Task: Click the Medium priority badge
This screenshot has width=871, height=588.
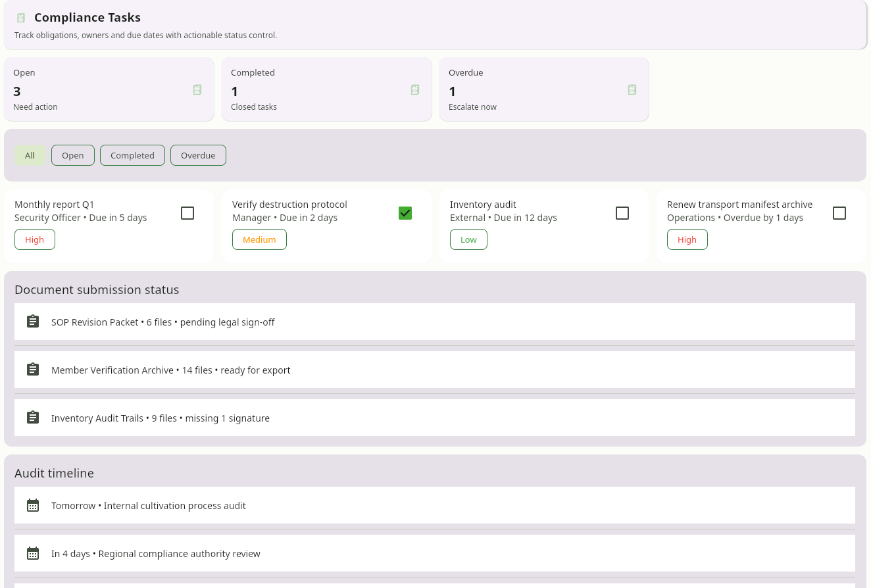Action: coord(259,239)
